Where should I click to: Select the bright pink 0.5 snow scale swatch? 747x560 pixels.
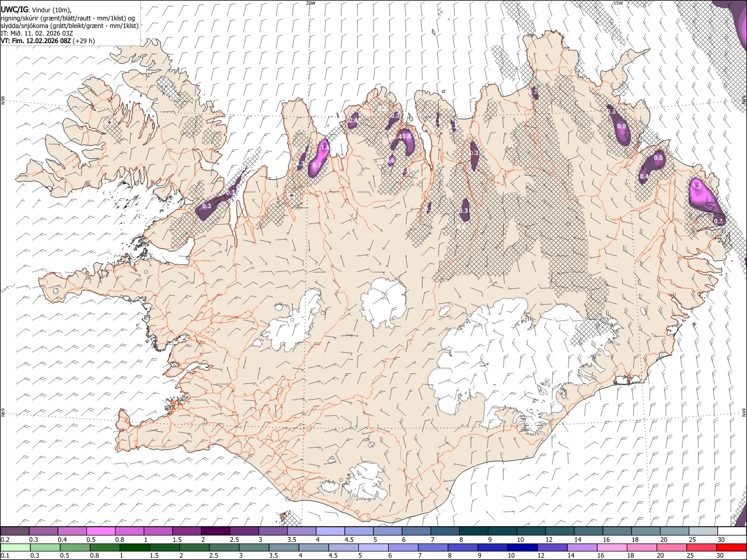(x=100, y=531)
